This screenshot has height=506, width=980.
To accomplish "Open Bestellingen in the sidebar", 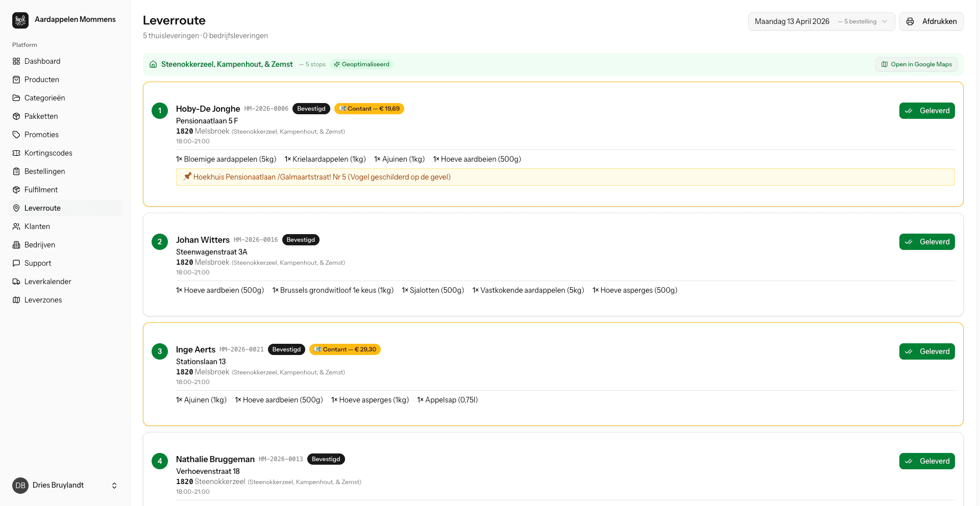I will tap(45, 171).
